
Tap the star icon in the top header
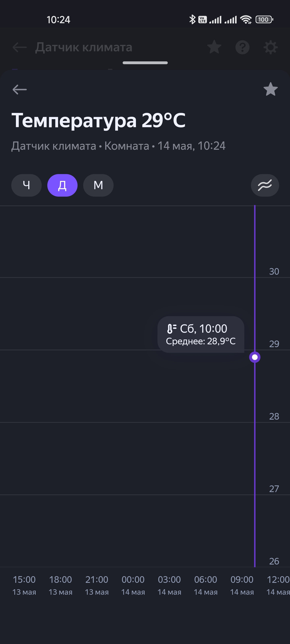[x=214, y=47]
